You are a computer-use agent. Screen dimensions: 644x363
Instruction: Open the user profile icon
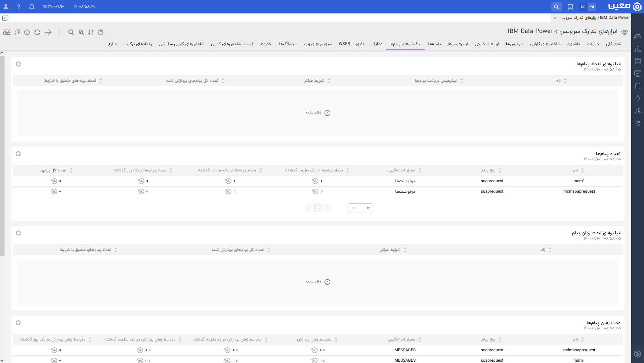pos(6,6)
